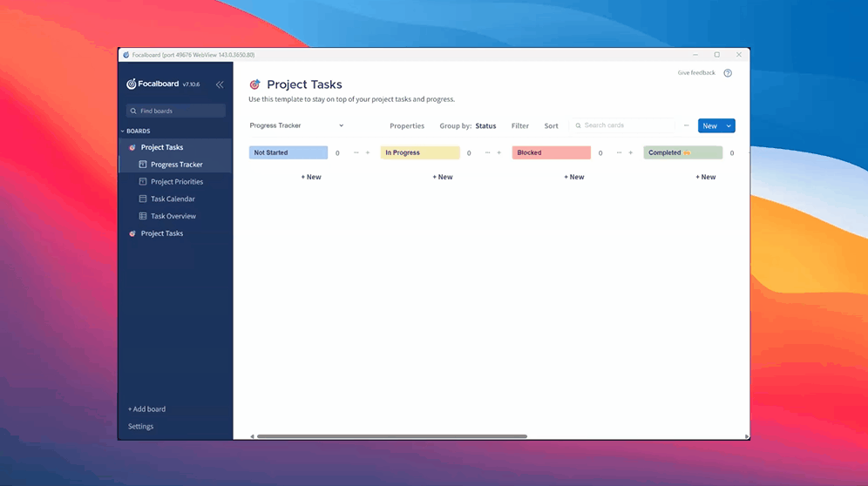Open Project Priorities view
Viewport: 868px width, 486px height.
(x=175, y=181)
